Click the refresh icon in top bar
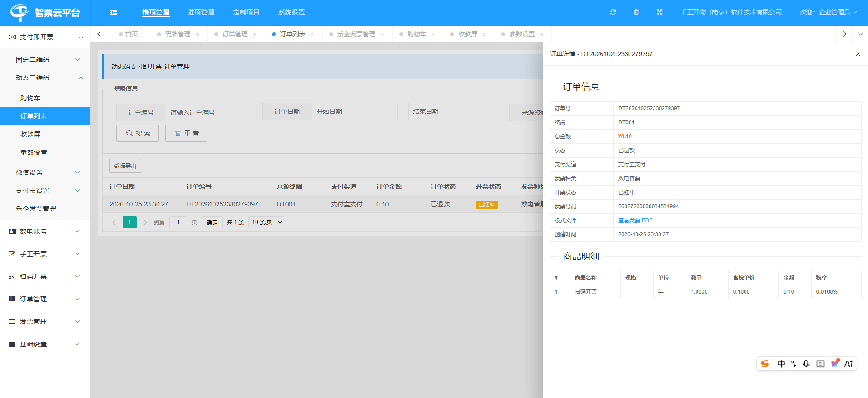This screenshot has width=868, height=398. (613, 13)
